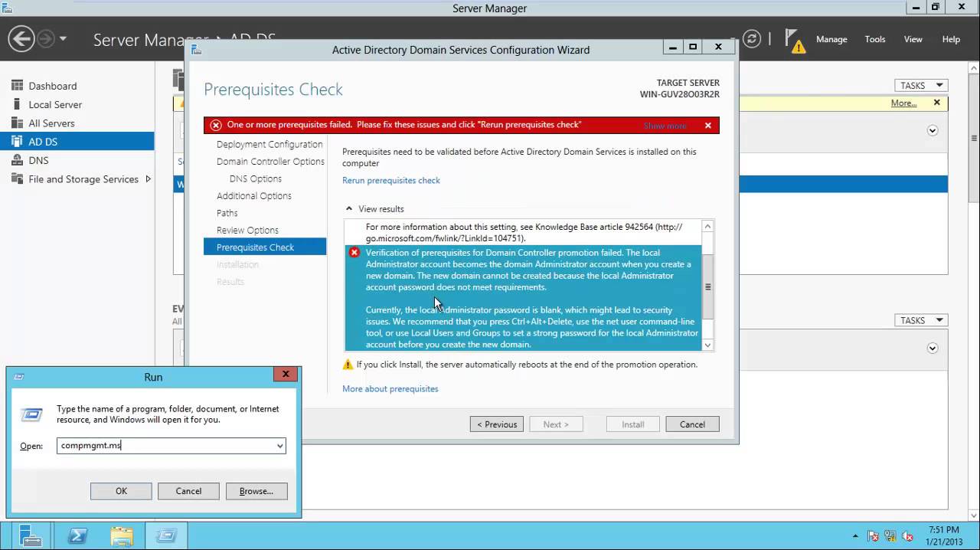Click Rerun prerequisites check link
This screenshot has width=980, height=550.
point(391,181)
